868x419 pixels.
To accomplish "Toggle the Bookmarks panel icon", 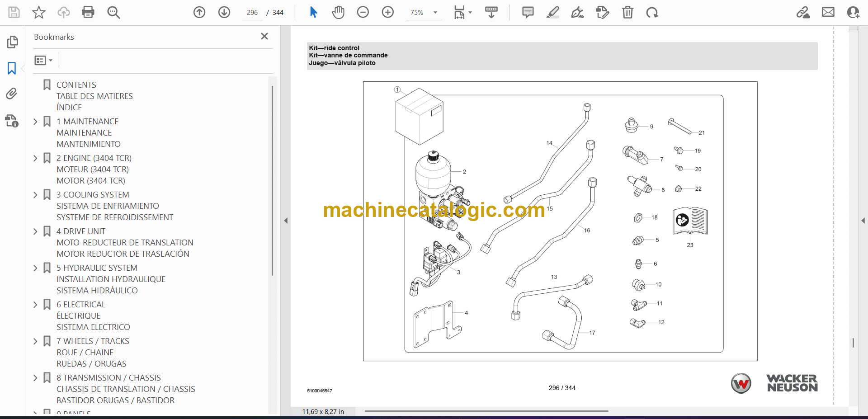I will [x=12, y=68].
